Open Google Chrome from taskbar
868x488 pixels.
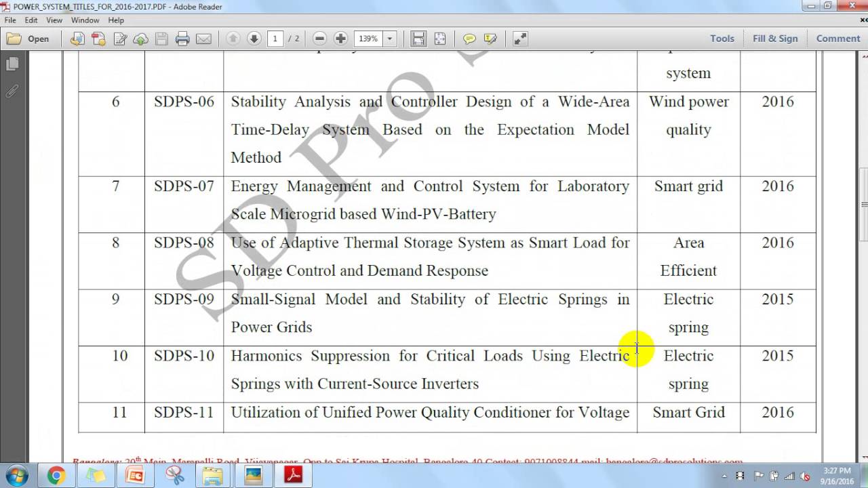click(56, 476)
